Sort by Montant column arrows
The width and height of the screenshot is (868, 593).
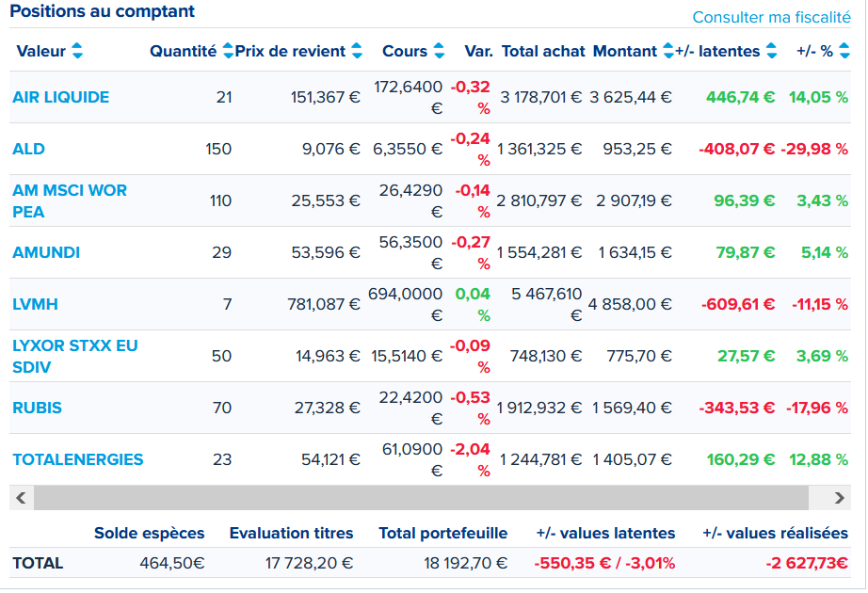click(668, 51)
